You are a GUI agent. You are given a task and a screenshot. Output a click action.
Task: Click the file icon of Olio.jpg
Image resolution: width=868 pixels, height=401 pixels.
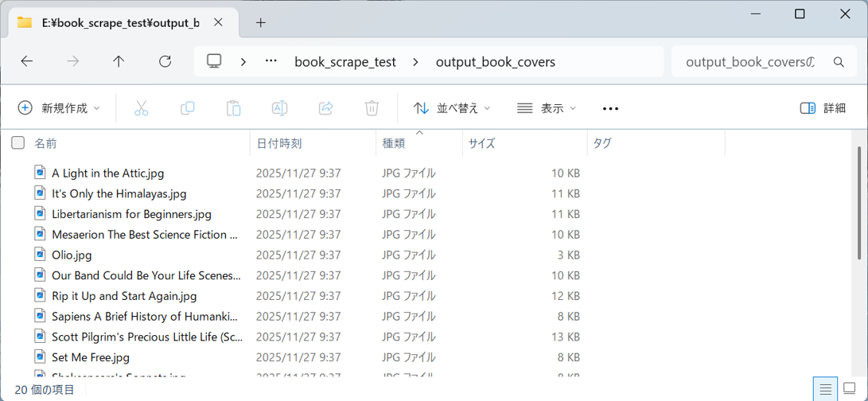39,255
